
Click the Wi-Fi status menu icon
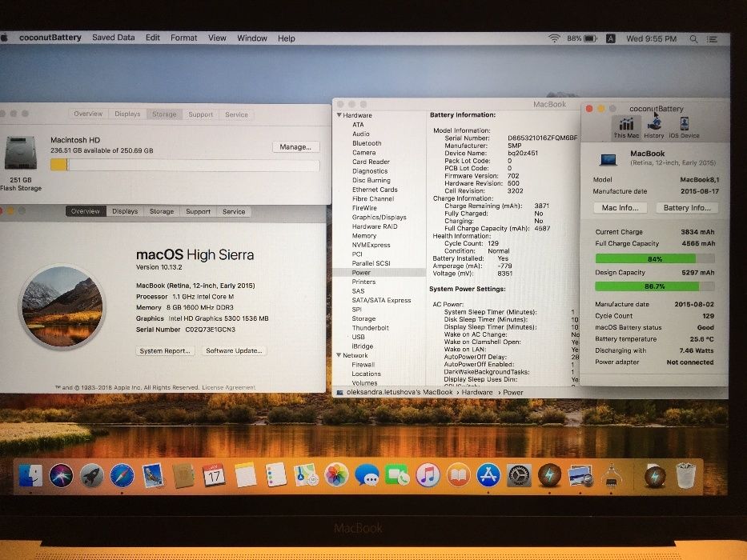coord(554,38)
